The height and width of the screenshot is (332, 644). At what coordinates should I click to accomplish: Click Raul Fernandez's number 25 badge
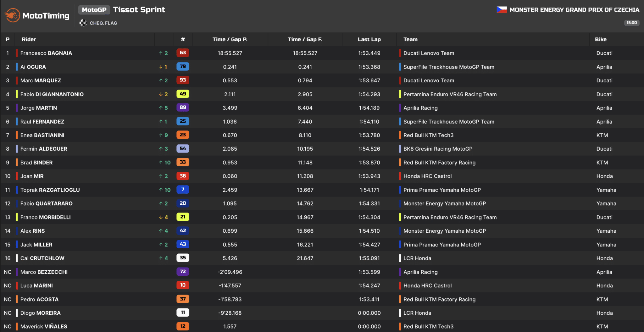coord(183,121)
